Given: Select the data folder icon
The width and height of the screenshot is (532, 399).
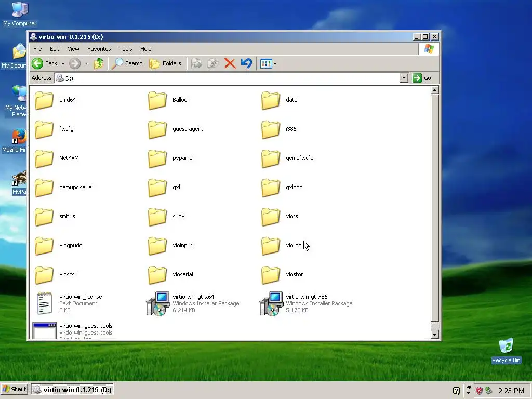Looking at the screenshot, I should 271,100.
